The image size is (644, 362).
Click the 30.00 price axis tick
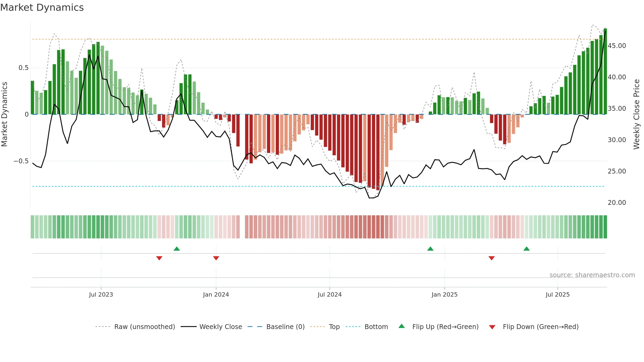pyautogui.click(x=617, y=140)
